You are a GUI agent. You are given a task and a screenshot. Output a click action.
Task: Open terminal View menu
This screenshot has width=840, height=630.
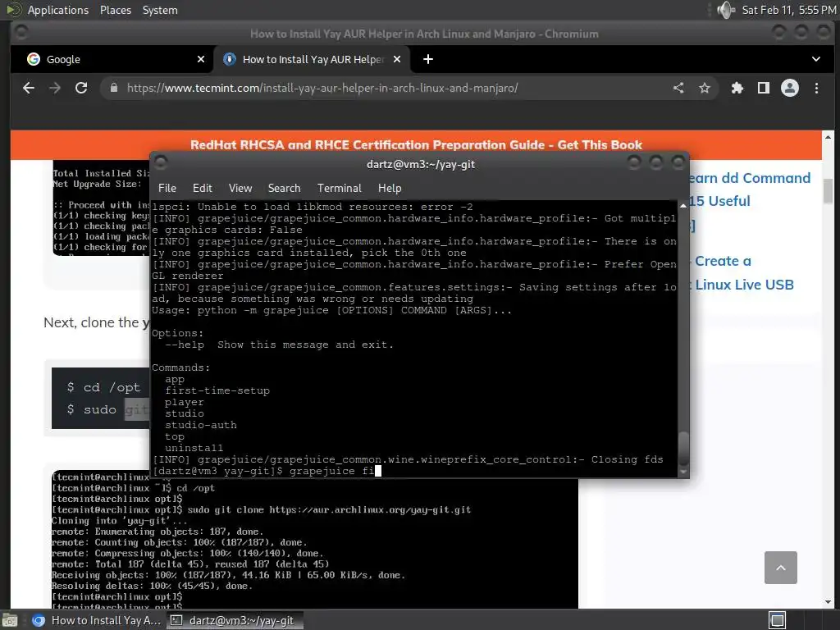(240, 188)
